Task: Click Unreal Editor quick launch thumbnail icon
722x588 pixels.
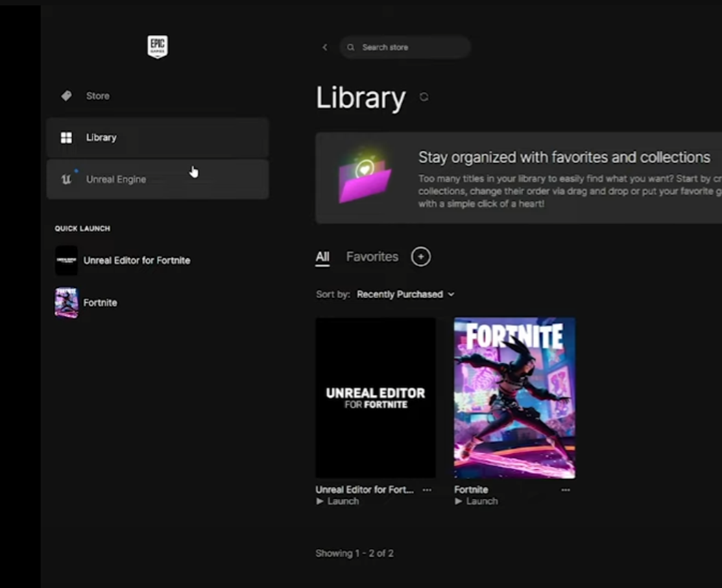Action: pyautogui.click(x=67, y=260)
